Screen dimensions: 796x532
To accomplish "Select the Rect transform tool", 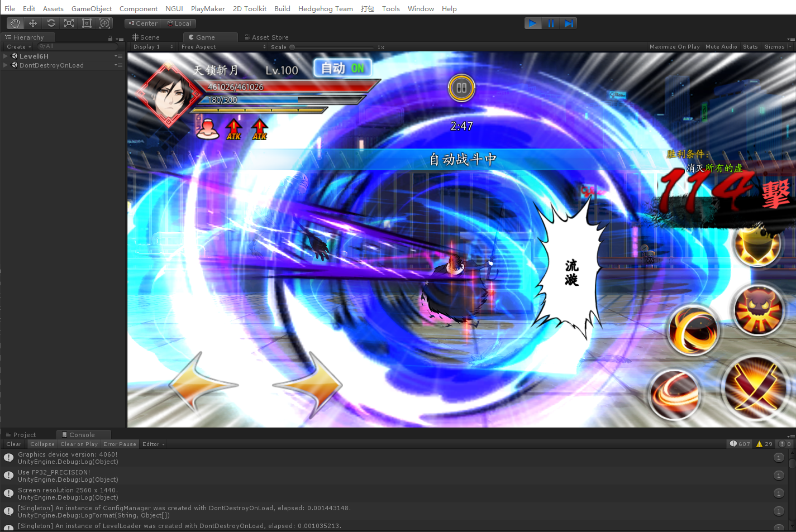I will (87, 23).
